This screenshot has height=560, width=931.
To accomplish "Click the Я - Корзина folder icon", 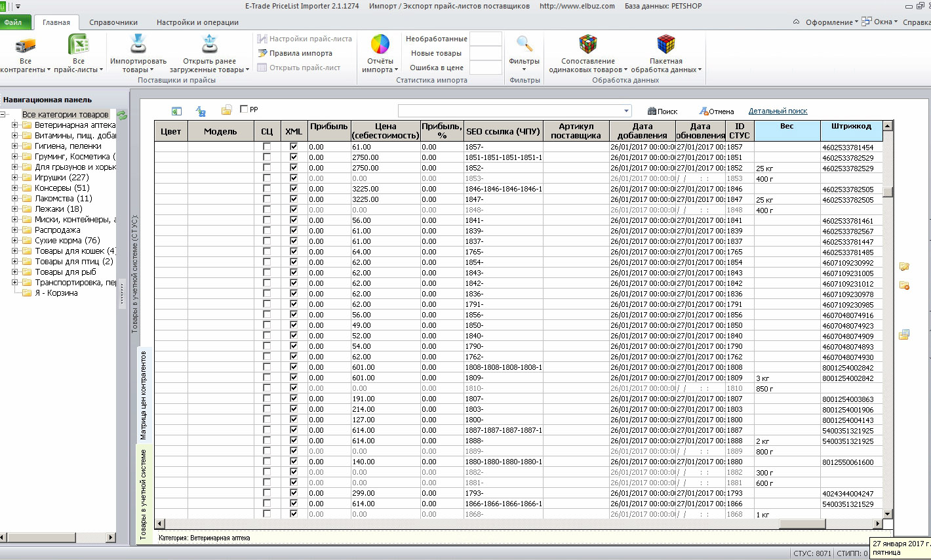I will tap(27, 293).
